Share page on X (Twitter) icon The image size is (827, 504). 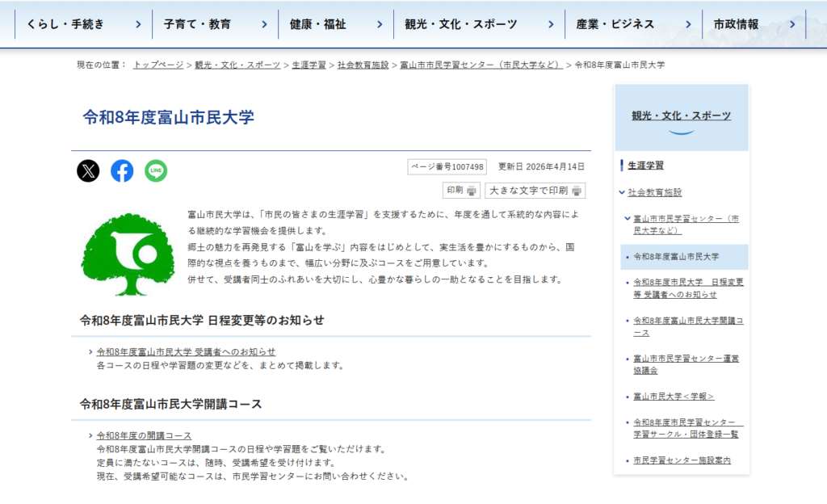tap(88, 170)
